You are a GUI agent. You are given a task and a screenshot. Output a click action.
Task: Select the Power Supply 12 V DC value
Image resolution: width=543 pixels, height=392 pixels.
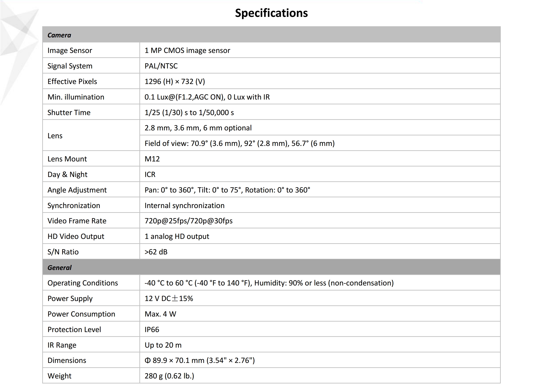[169, 298]
